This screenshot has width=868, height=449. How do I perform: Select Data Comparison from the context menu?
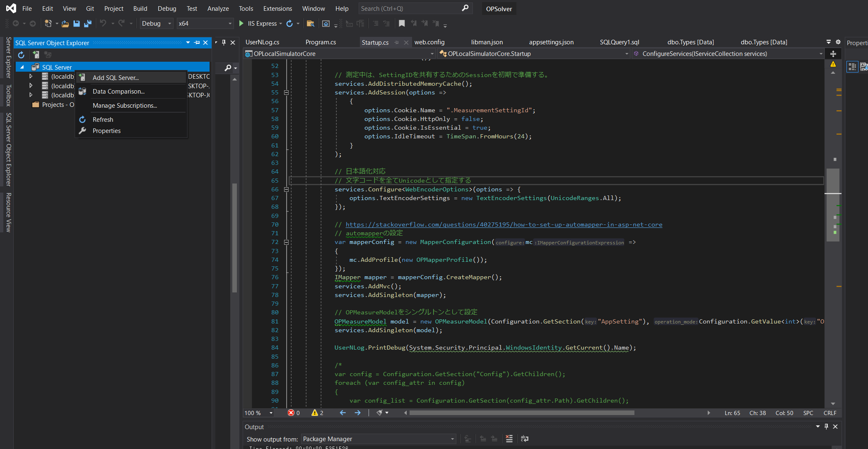coord(118,92)
